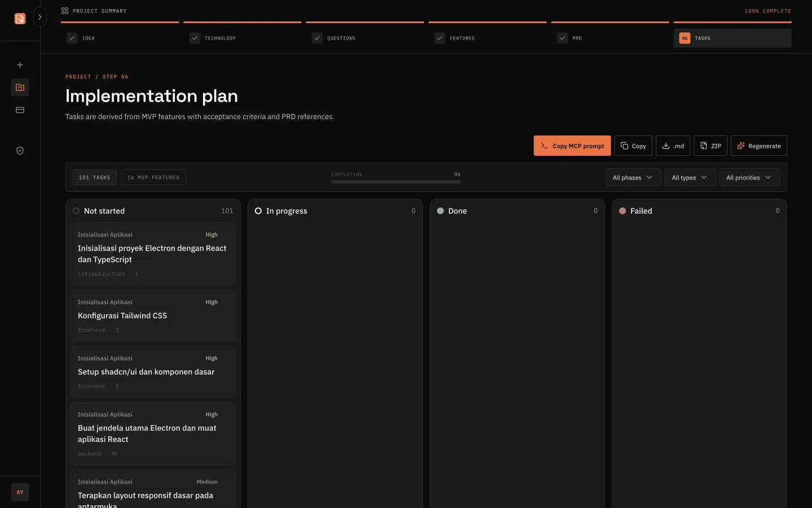Select the Tasks step tab
The width and height of the screenshot is (812, 508).
point(732,38)
